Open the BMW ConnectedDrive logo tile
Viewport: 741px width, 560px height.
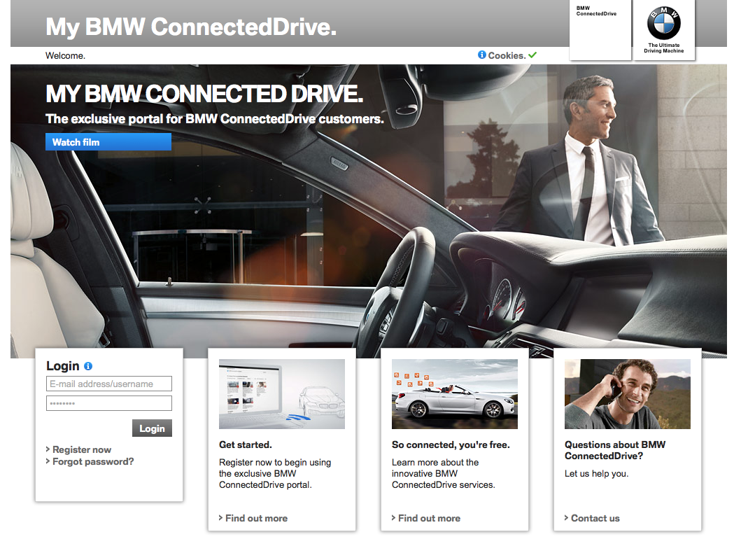600,30
